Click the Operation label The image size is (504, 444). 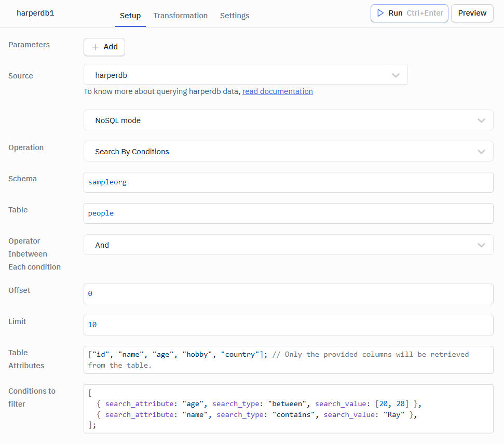click(26, 147)
